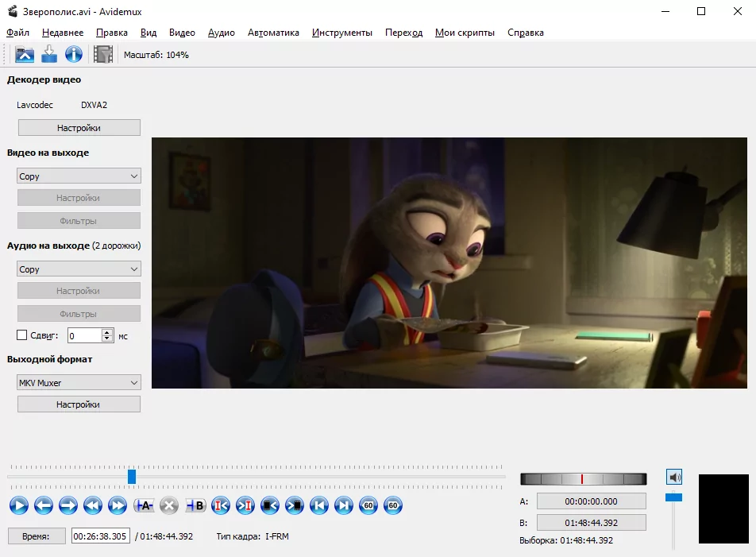The height and width of the screenshot is (557, 756).
Task: Open the Инструменты menu
Action: [x=341, y=33]
